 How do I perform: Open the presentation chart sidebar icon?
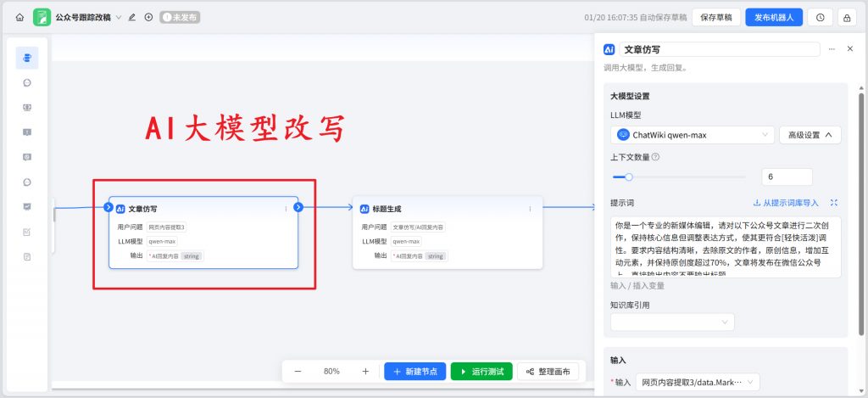(27, 207)
